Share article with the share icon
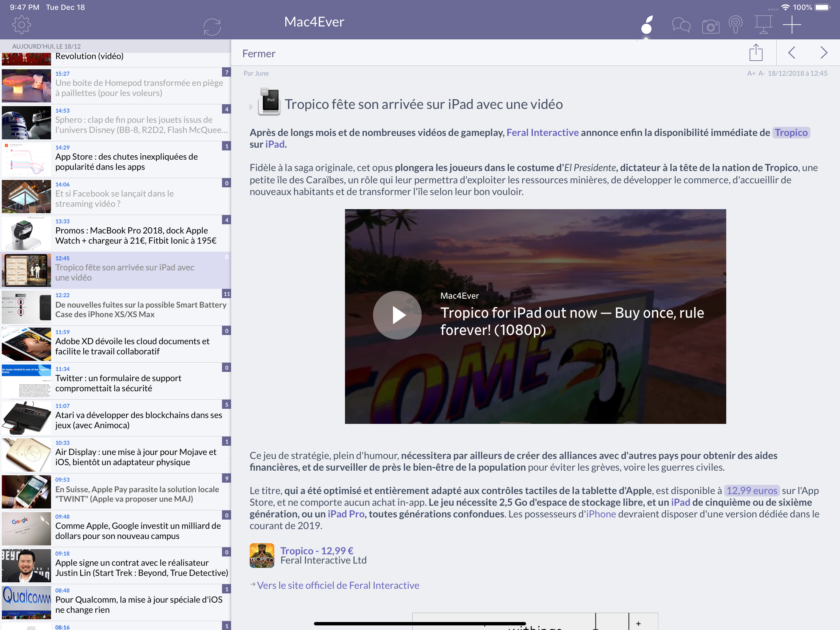840x630 pixels. [x=756, y=53]
